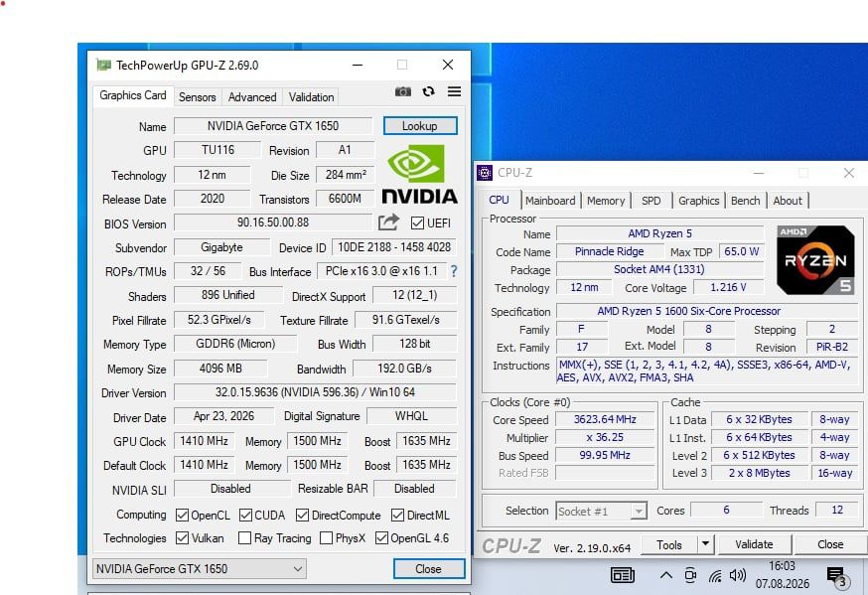Viewport: 868px width, 595px height.
Task: Toggle the OpenCL checkbox
Action: click(182, 516)
